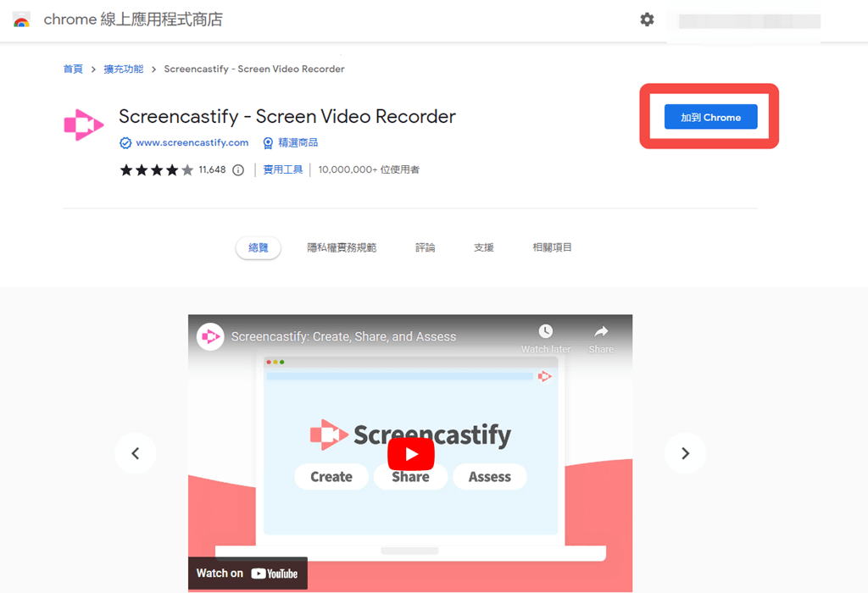Go to next slide with right chevron
Viewport: 868px width, 593px height.
(x=685, y=453)
